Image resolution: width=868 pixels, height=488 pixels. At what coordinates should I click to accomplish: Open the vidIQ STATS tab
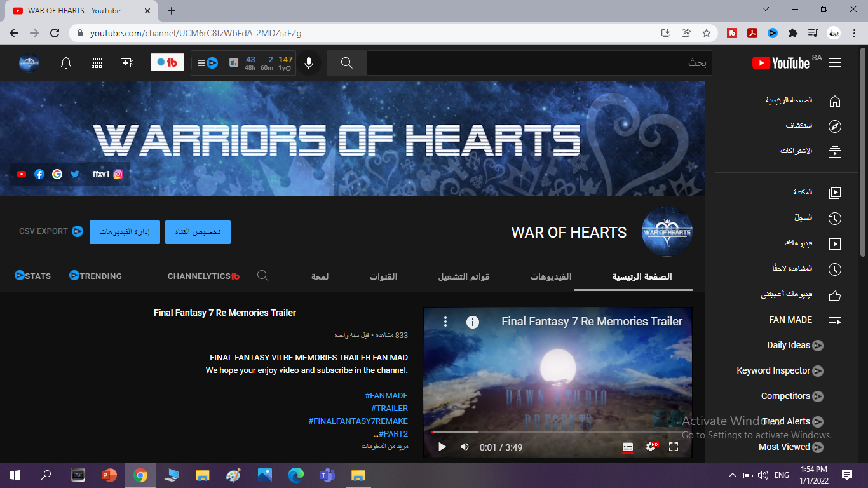point(32,276)
